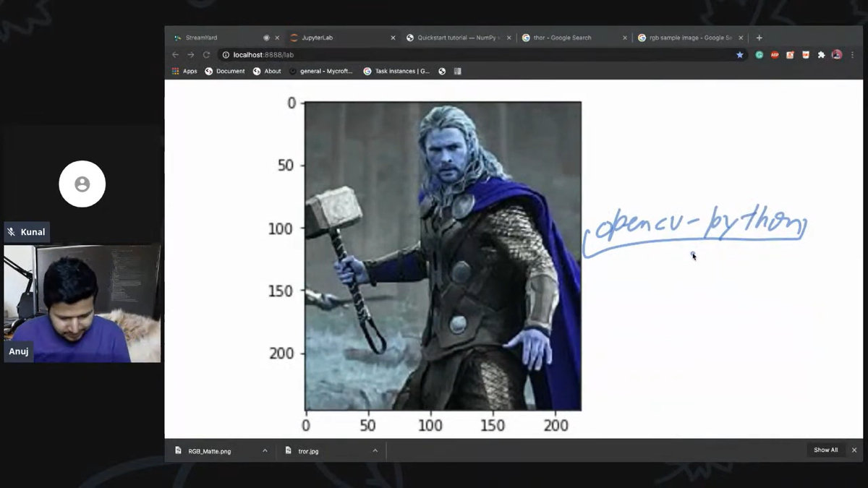Open the globe bookmark after Task instances
Image resolution: width=868 pixels, height=488 pixels.
coord(442,71)
